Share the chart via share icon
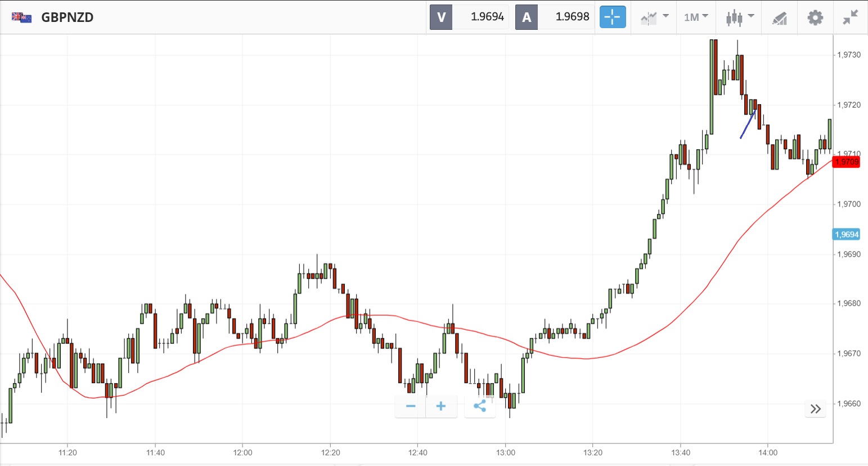Screen dimensions: 868x466 [480, 406]
